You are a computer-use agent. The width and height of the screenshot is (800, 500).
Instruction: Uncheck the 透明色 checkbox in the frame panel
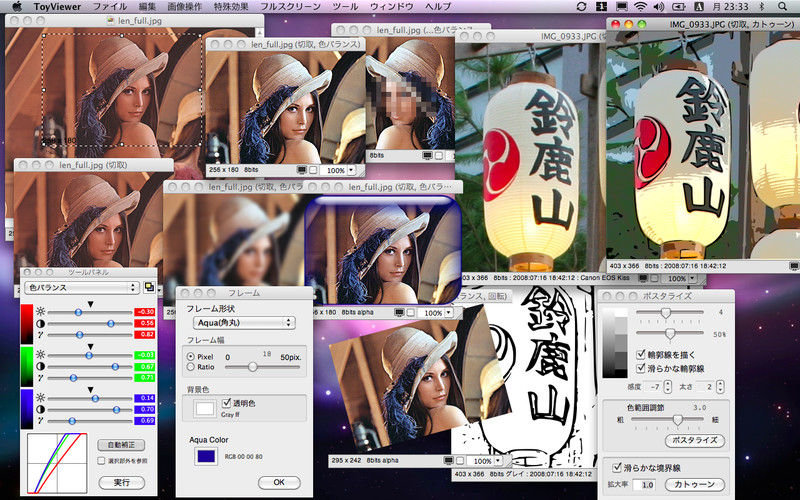pos(227,403)
